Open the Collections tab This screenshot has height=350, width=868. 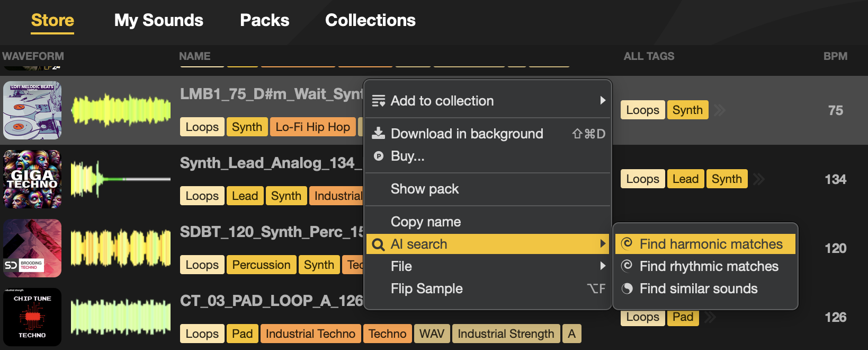pyautogui.click(x=370, y=21)
